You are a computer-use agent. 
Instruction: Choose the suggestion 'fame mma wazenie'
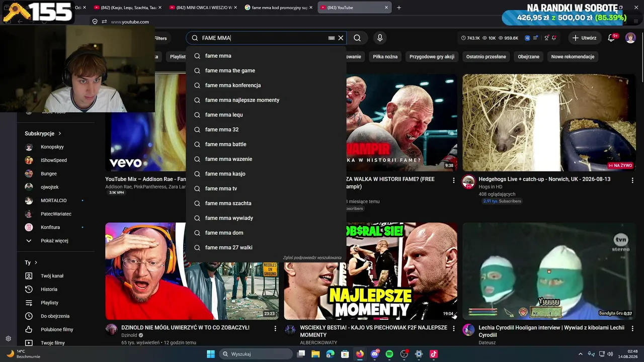(266, 159)
